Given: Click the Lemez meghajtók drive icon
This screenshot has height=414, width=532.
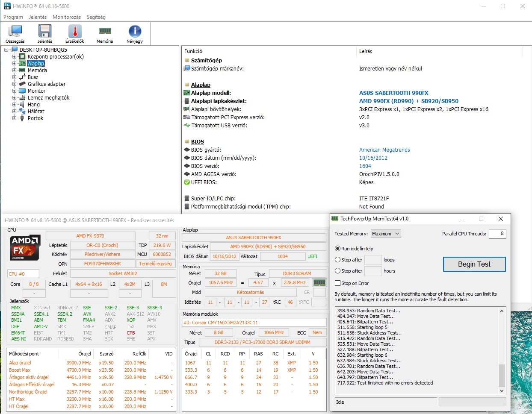Looking at the screenshot, I should click(x=22, y=97).
